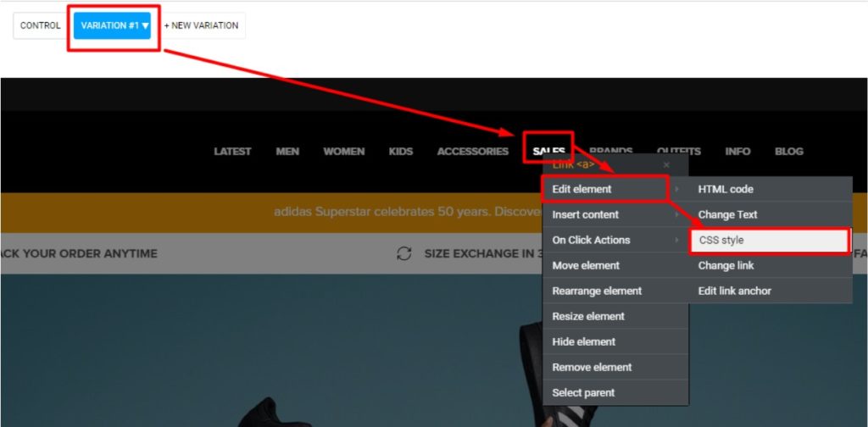Open the Variation #1 dropdown arrow
This screenshot has width=868, height=427.
click(145, 25)
